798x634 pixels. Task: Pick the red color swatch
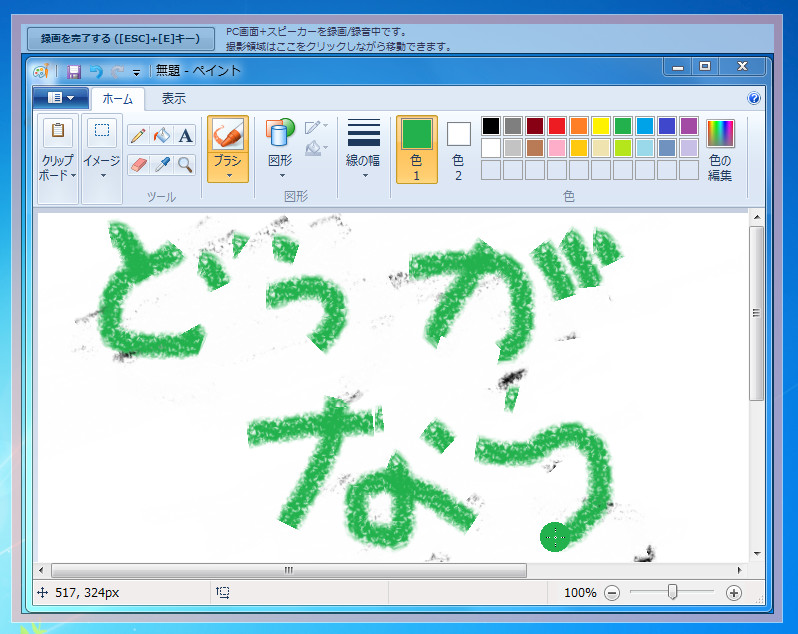pos(557,126)
